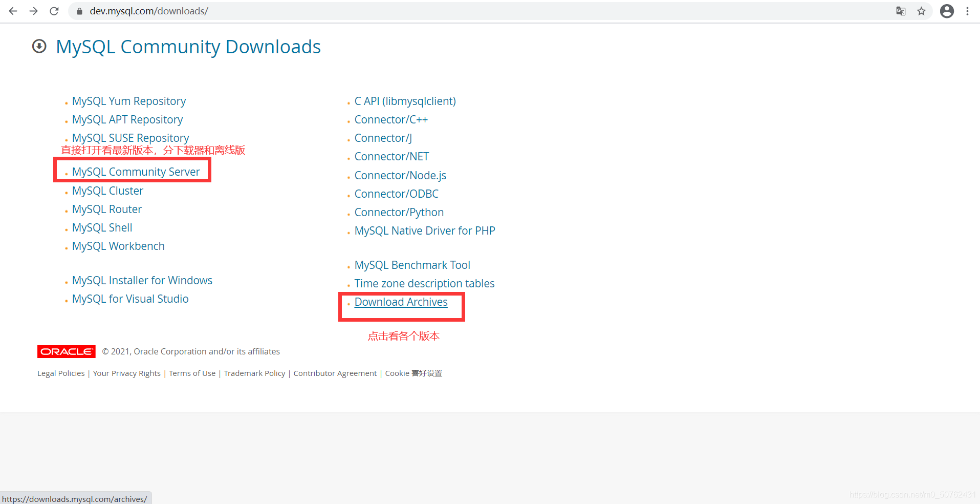Open Contributor Agreement link
The height and width of the screenshot is (504, 980).
(x=335, y=373)
